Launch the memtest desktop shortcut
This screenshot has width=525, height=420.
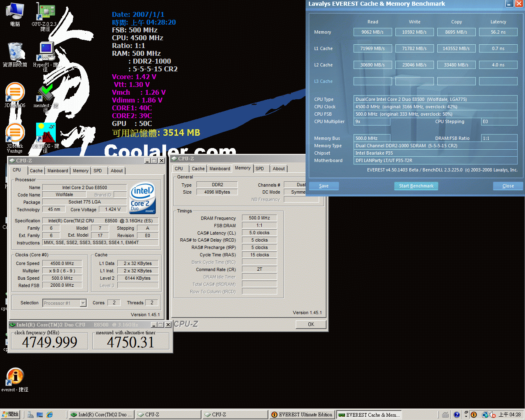(46, 98)
